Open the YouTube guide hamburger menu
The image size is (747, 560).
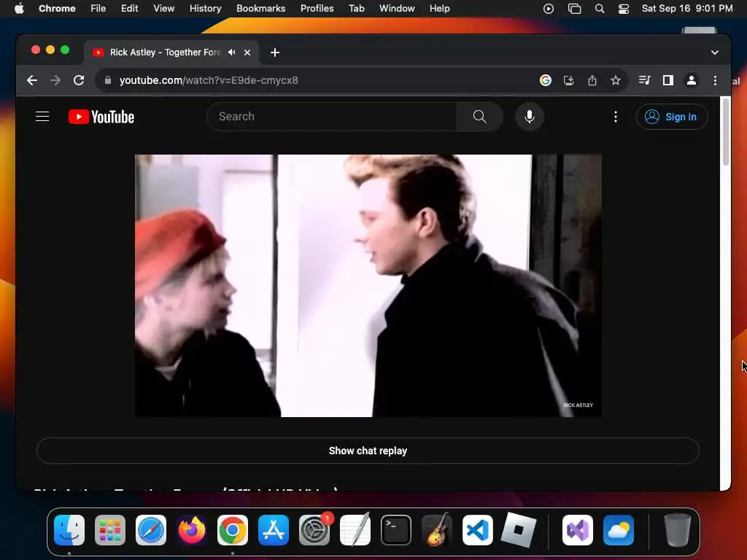(x=42, y=117)
